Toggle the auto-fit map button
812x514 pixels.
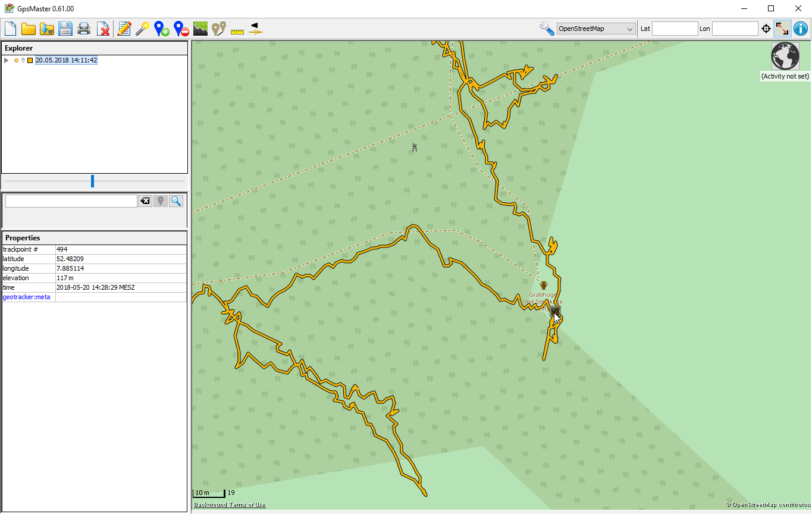(x=782, y=29)
